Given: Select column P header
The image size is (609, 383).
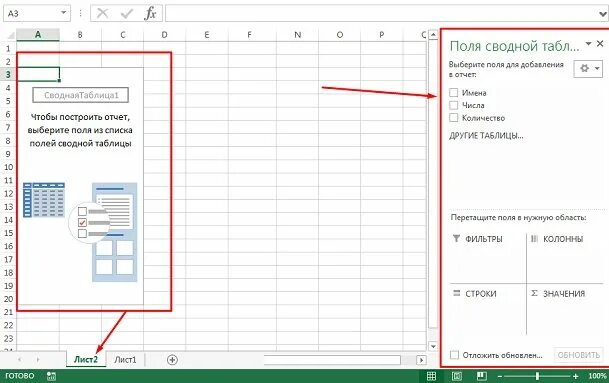Looking at the screenshot, I should [381, 35].
